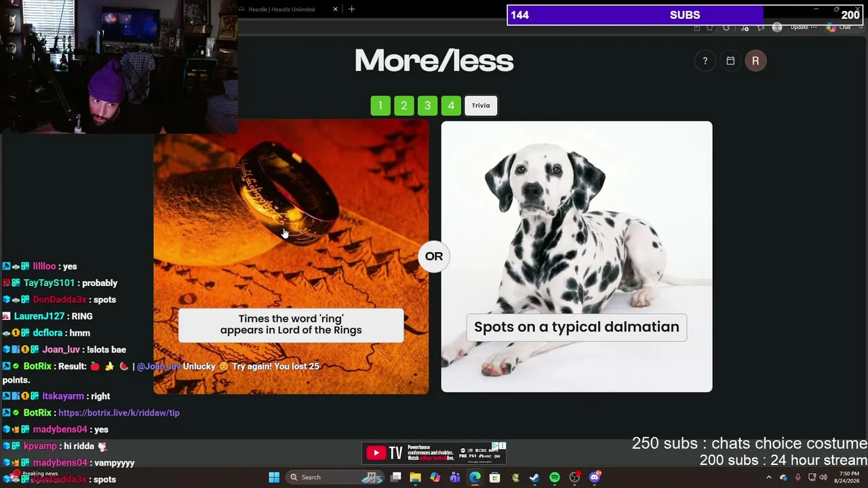Open the R profile avatar
Screen dimensions: 868x488
[755, 61]
